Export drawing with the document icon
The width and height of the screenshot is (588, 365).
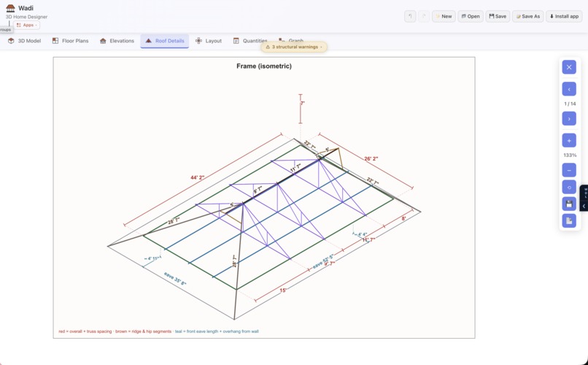[x=569, y=221]
